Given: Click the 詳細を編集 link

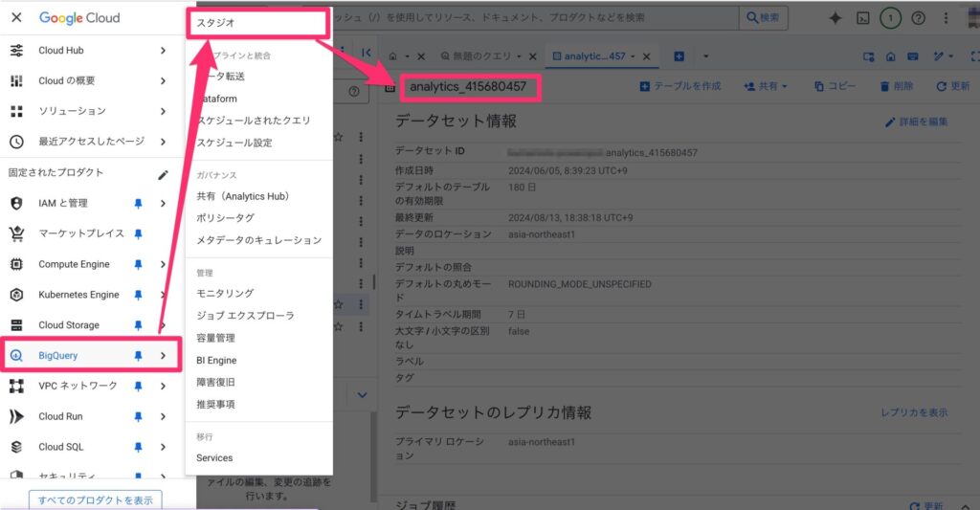Looking at the screenshot, I should [916, 122].
